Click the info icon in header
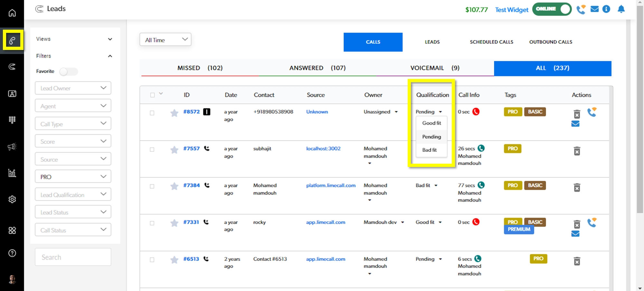Screen dimensions: 644x291 point(606,9)
